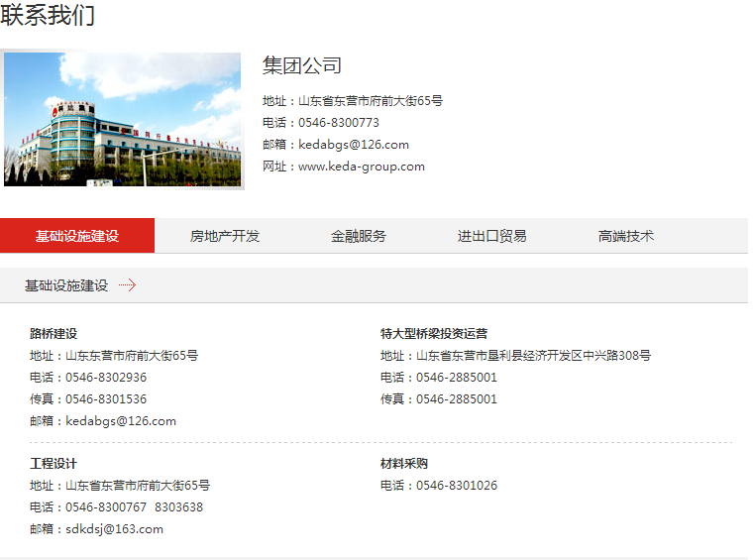The width and height of the screenshot is (754, 560).
Task: Click the arrow icon beside 基础设施建设 heading
Action: pyautogui.click(x=127, y=285)
